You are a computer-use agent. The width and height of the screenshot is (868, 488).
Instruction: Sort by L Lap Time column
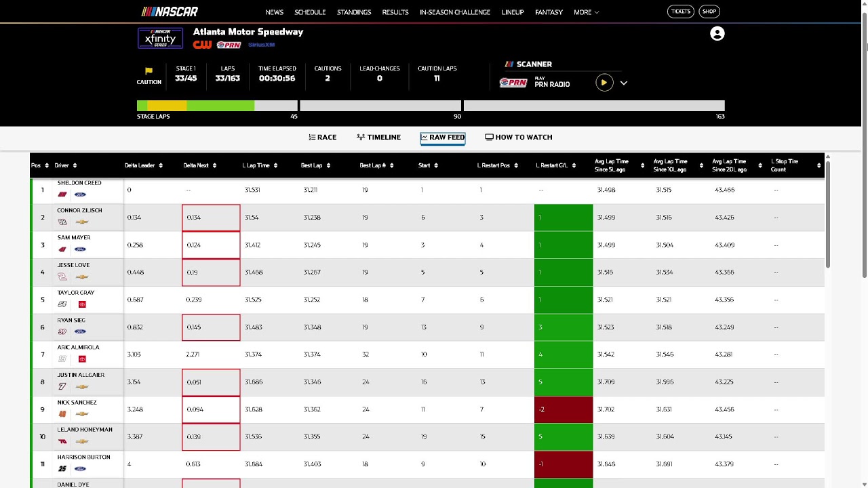point(260,165)
